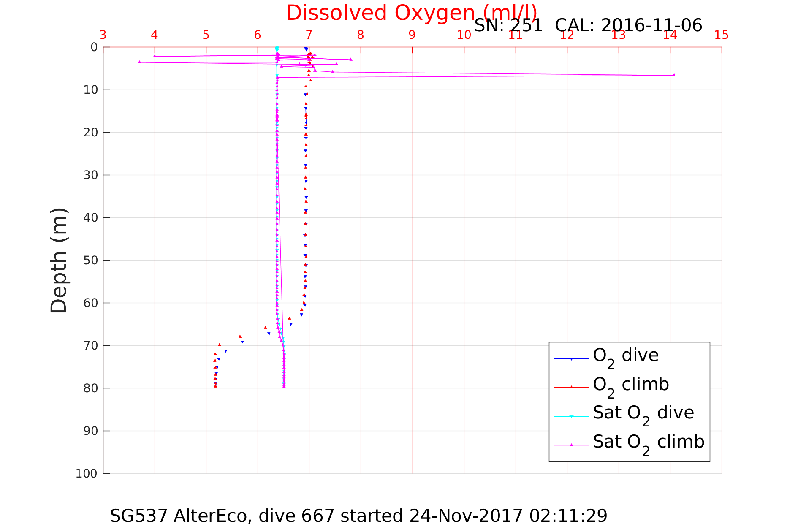Click the x-axis tick label 15

[721, 35]
